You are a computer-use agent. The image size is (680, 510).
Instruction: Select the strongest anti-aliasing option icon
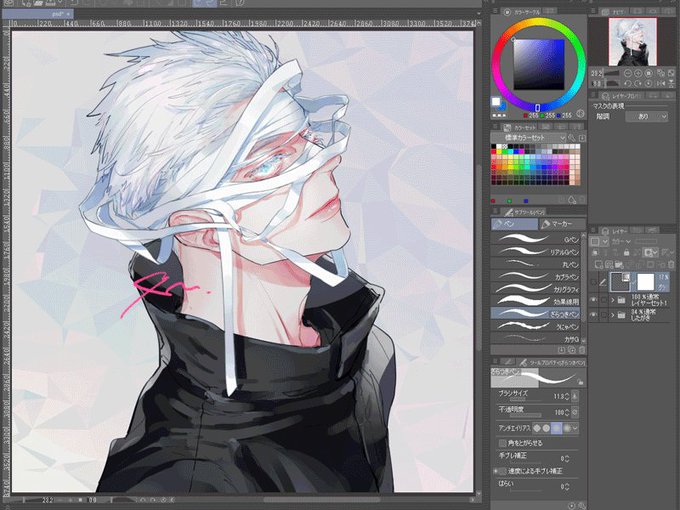point(566,428)
